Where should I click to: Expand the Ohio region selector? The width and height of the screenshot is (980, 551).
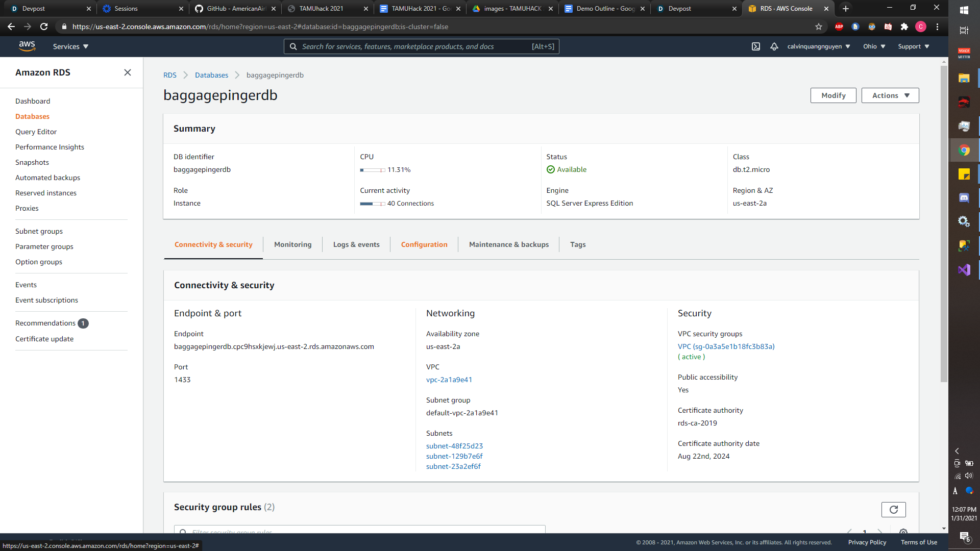point(874,46)
